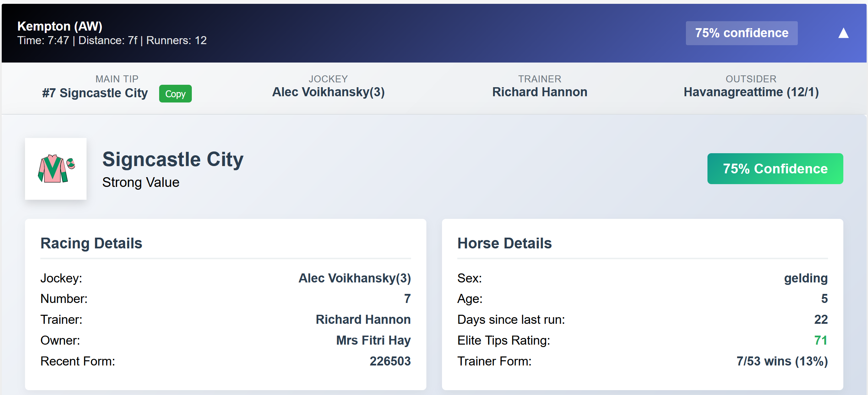Viewport: 868px width, 395px height.
Task: Click trainer Richard Hannon in summary row
Action: pos(540,92)
